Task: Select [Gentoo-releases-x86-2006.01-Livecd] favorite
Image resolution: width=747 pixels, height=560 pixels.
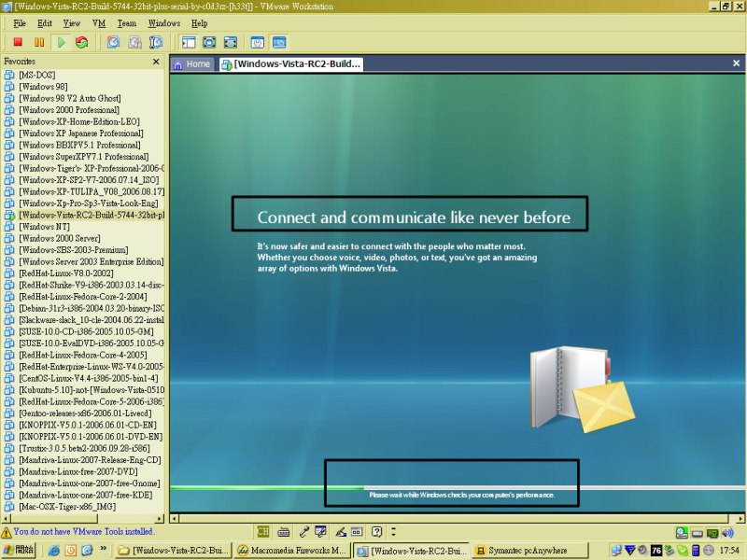Action: point(85,413)
